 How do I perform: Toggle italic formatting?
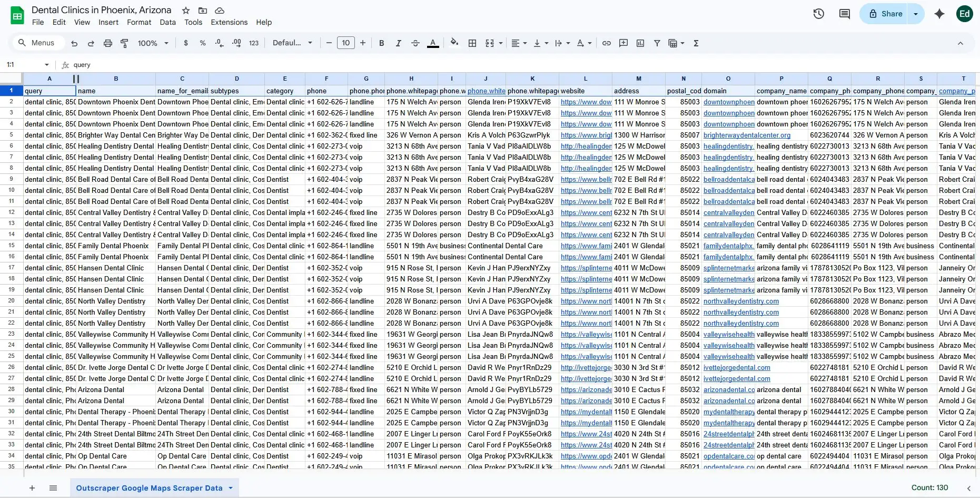point(398,43)
